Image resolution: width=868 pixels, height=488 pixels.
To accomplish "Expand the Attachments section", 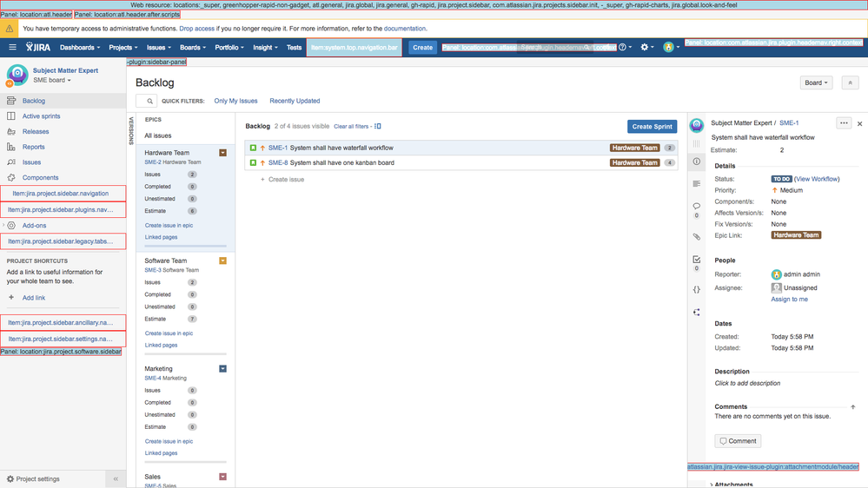I will 733,485.
